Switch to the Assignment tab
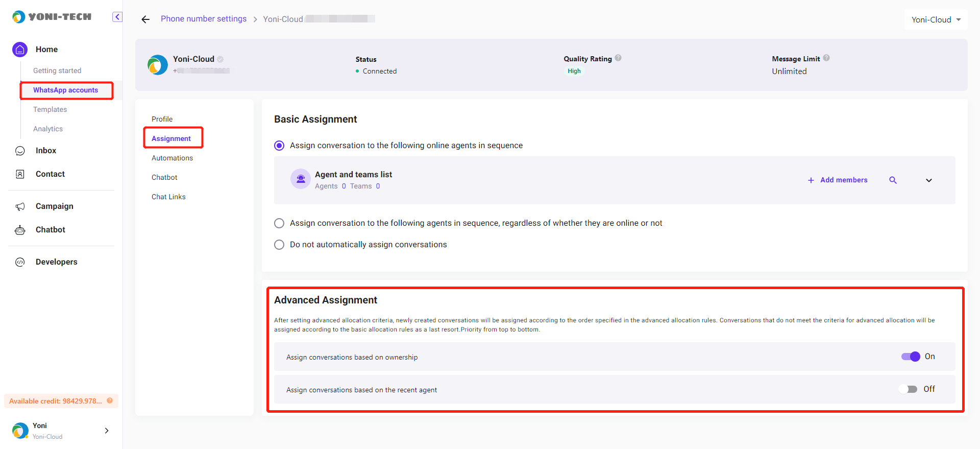Viewport: 980px width, 449px height. pos(171,138)
